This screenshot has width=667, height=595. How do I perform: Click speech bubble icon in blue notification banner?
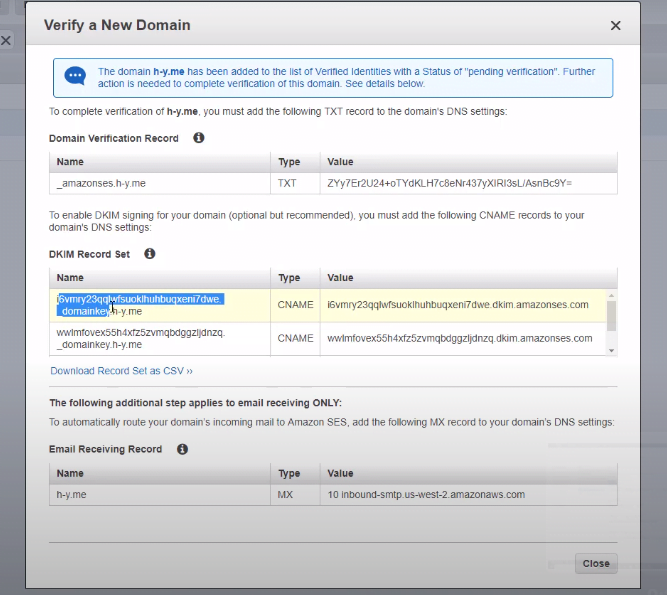click(75, 77)
